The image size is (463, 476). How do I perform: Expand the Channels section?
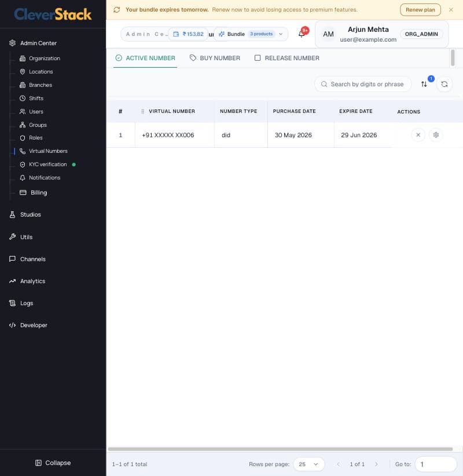27,259
